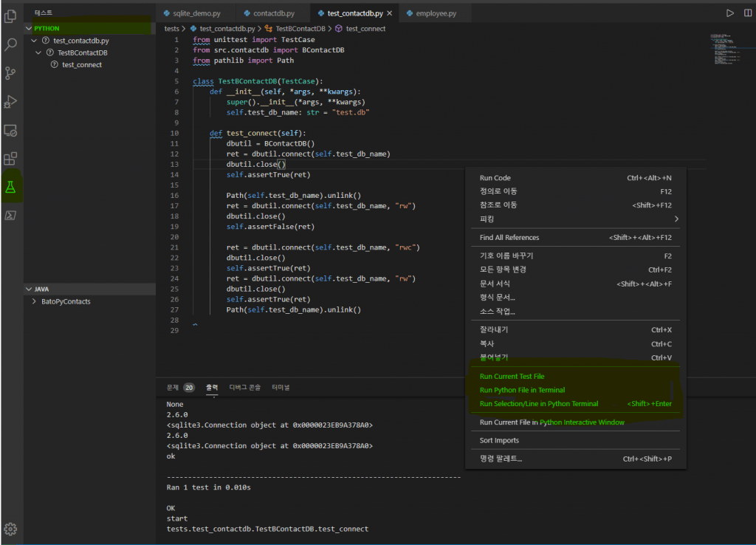Switch to the employee.py tab
Viewport: 756px width, 545px height.
click(436, 13)
